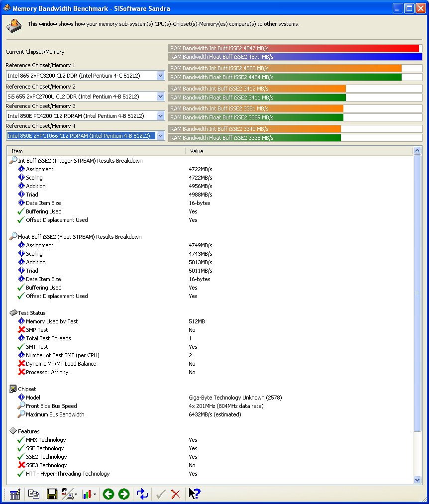Open Reference Chipset/Memory 2 dropdown
Viewport: 429px width, 504px height.
160,97
